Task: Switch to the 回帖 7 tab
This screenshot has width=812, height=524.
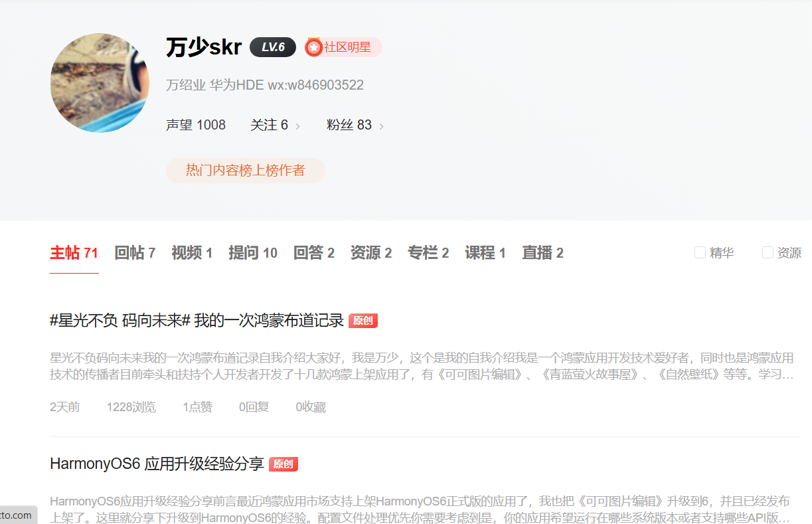Action: (x=135, y=253)
